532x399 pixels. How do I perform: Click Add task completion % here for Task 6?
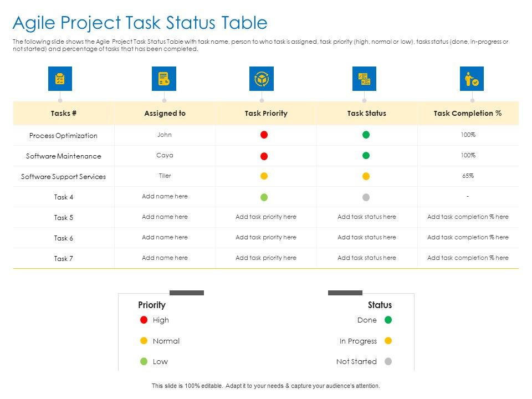[468, 237]
